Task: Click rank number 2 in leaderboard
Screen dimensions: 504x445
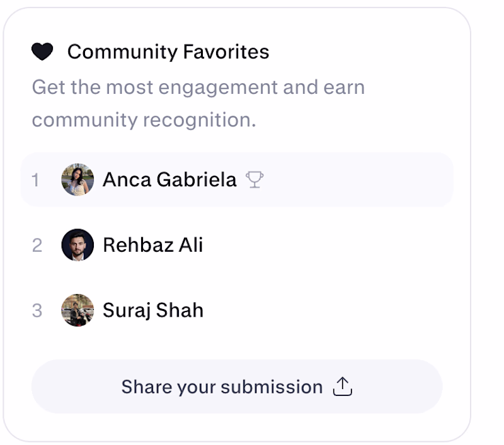Action: click(37, 245)
